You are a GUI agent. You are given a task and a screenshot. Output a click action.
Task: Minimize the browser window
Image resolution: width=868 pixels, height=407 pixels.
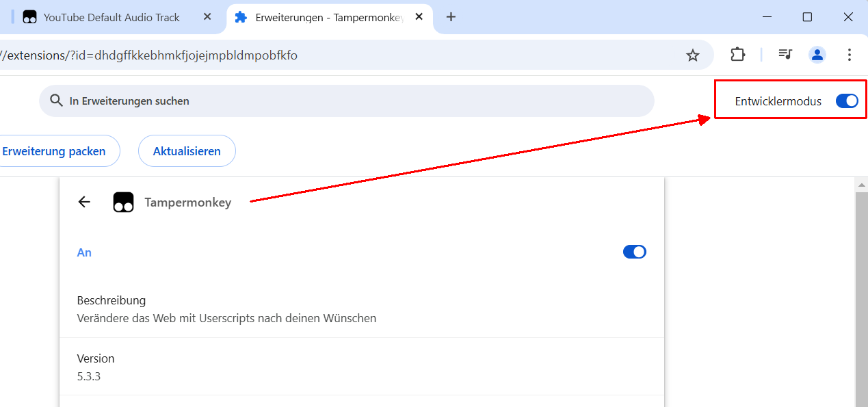click(x=765, y=17)
